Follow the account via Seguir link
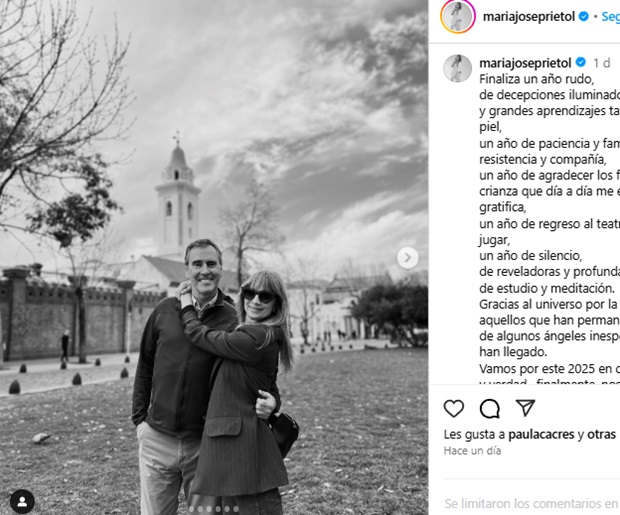Image resolution: width=620 pixels, height=515 pixels. click(611, 17)
